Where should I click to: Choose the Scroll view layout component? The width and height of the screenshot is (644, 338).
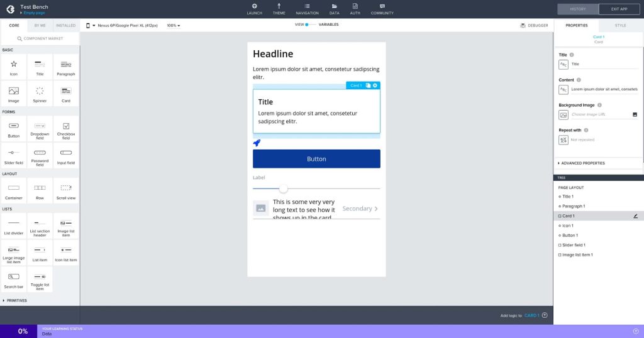tap(65, 191)
